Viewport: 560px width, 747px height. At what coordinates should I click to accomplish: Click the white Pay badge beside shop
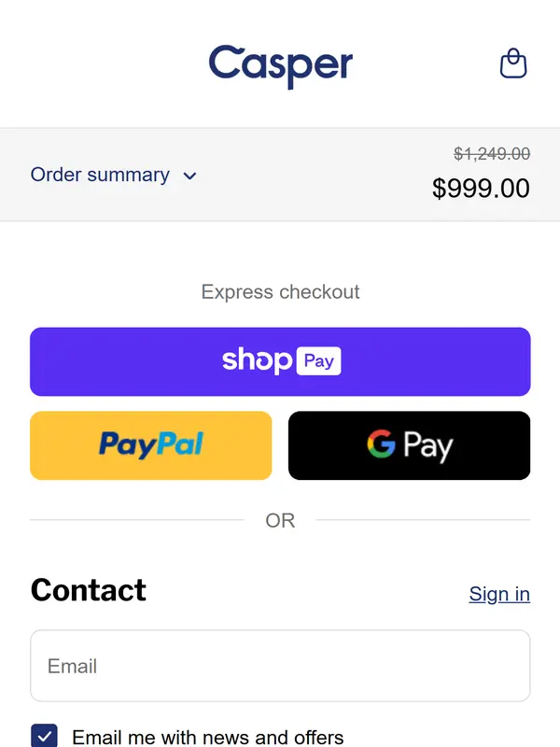click(x=318, y=360)
